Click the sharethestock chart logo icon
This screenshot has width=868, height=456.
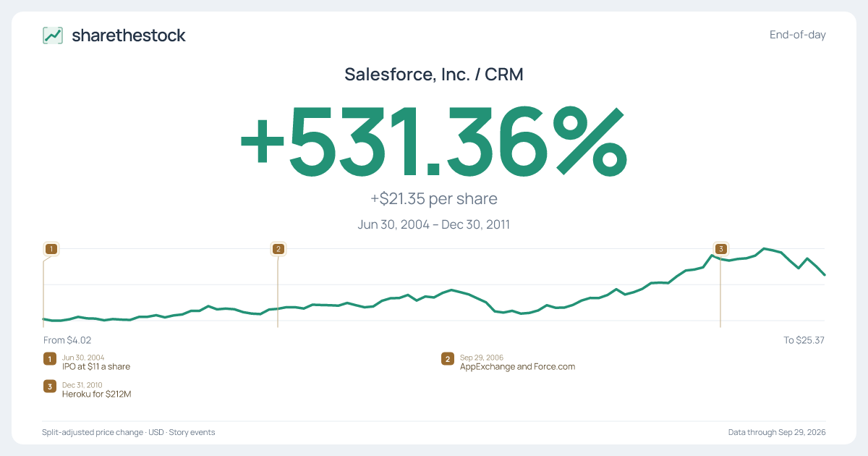pyautogui.click(x=53, y=35)
